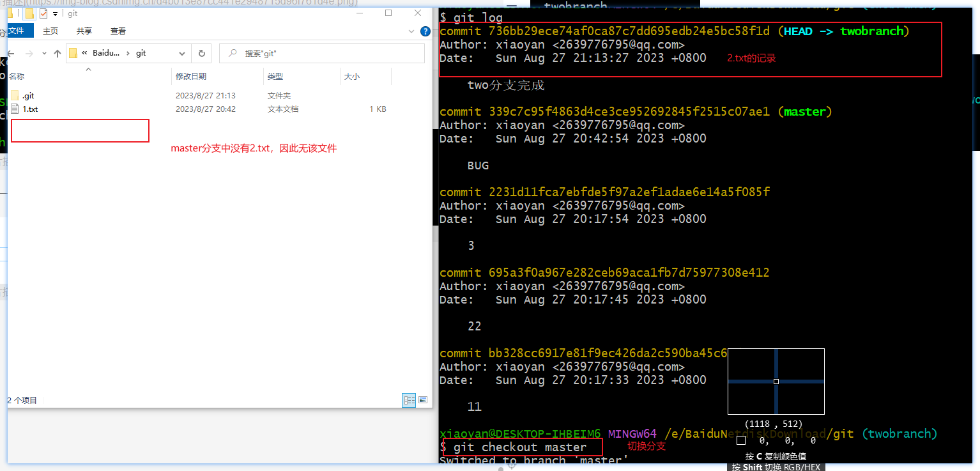
Task: Click the search "git" input field
Action: [x=322, y=54]
